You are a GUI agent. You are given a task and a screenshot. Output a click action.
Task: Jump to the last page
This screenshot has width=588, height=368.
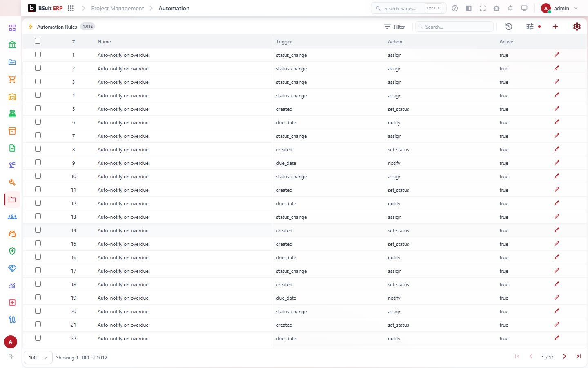coord(579,357)
